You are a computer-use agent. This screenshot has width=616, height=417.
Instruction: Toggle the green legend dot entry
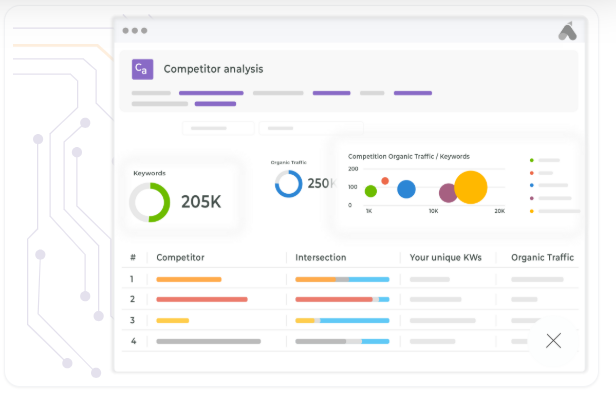pos(531,160)
